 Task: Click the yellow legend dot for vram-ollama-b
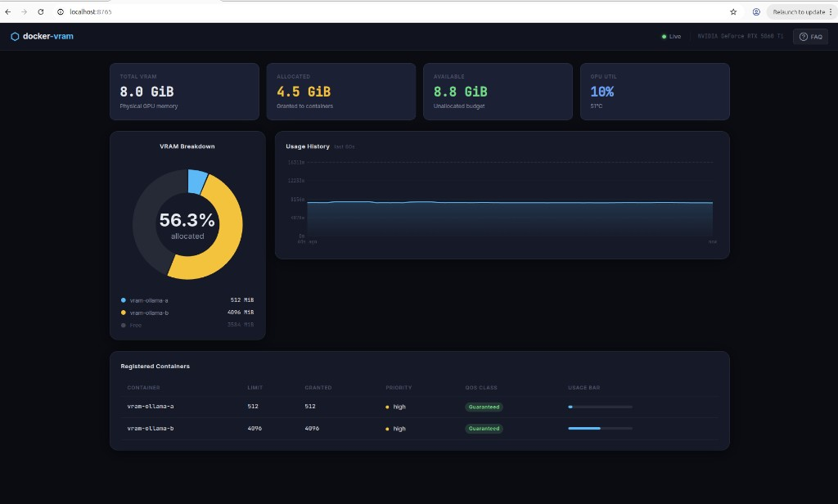tap(124, 312)
